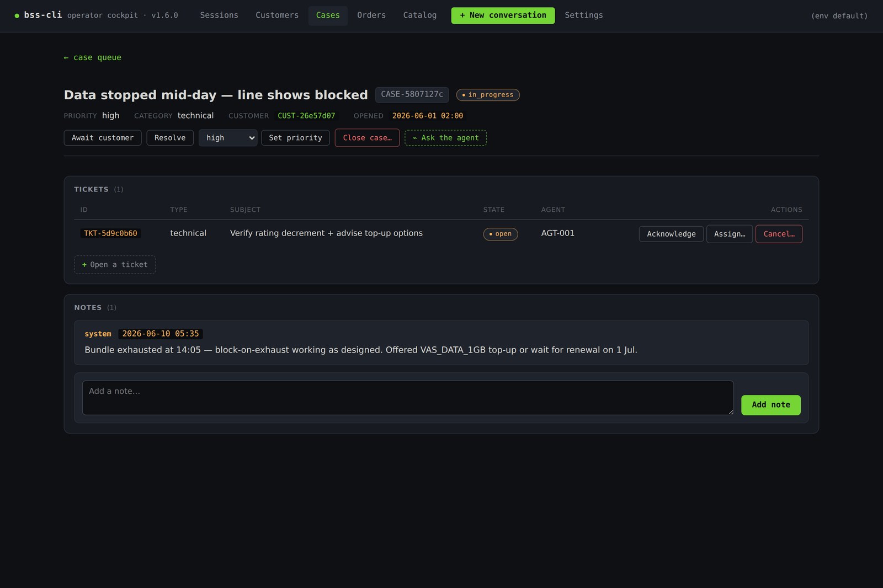
Task: Click the ticket subject Verify rating decrement
Action: coord(326,233)
